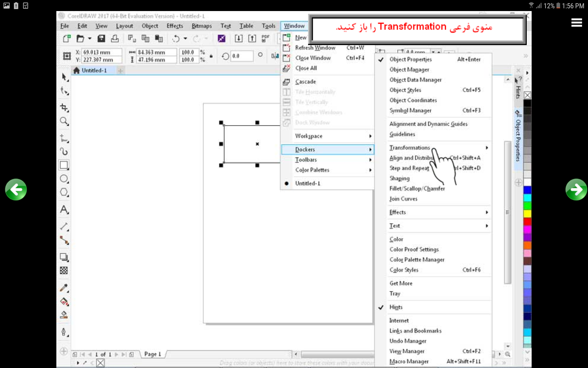The width and height of the screenshot is (588, 368).
Task: Select the Polygon tool
Action: pos(64,192)
